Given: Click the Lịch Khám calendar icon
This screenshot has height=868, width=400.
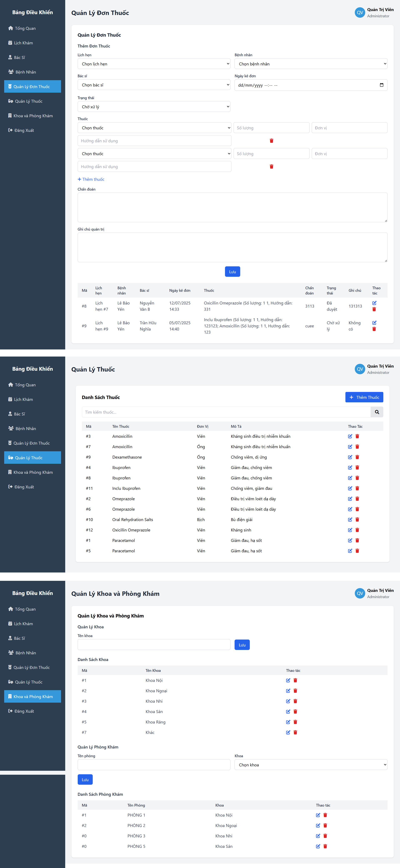Looking at the screenshot, I should [10, 42].
